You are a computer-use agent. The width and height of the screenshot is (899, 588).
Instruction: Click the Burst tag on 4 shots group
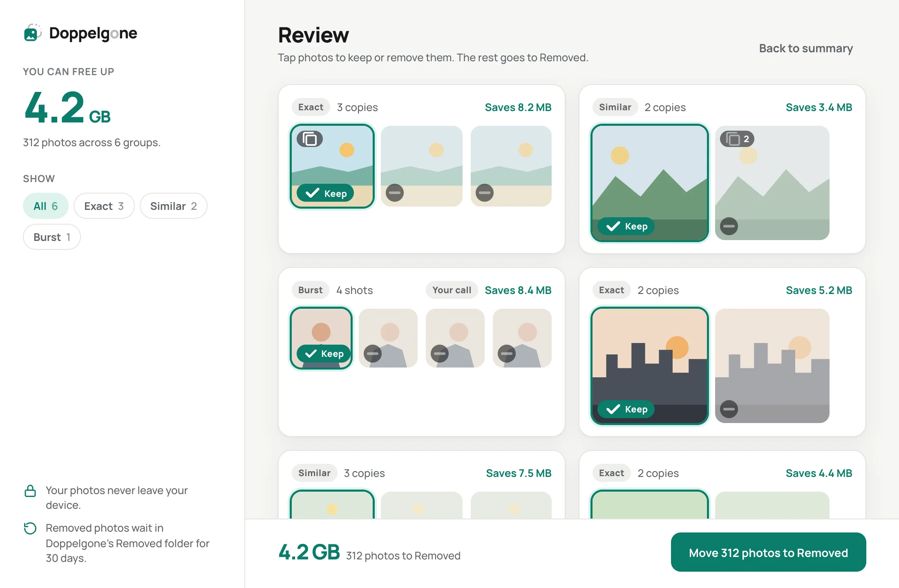point(310,290)
